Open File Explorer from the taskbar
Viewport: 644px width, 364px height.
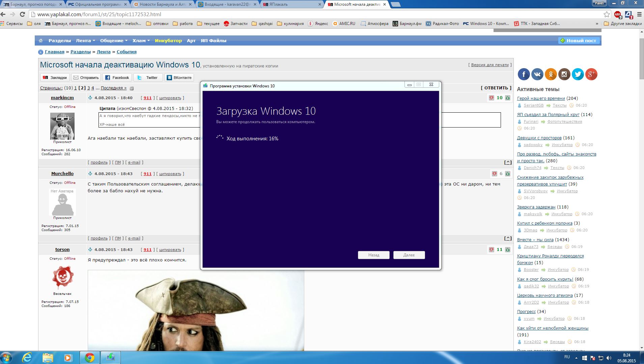pos(48,358)
